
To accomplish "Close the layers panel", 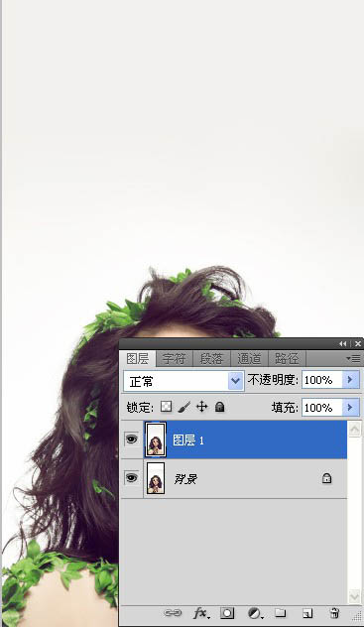I will click(x=358, y=344).
